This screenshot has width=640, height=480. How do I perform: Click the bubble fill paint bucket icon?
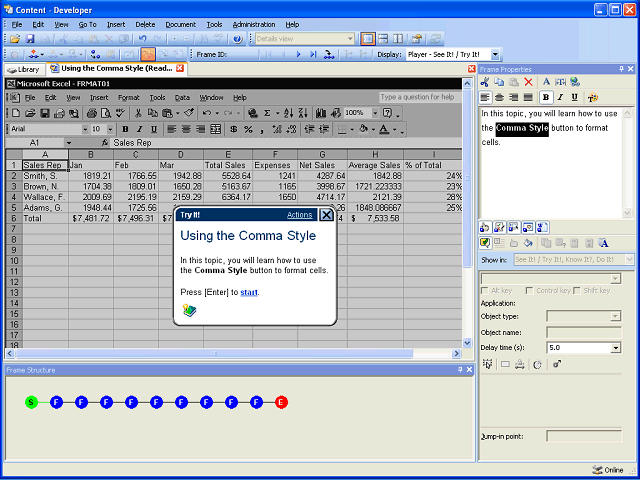point(528,243)
